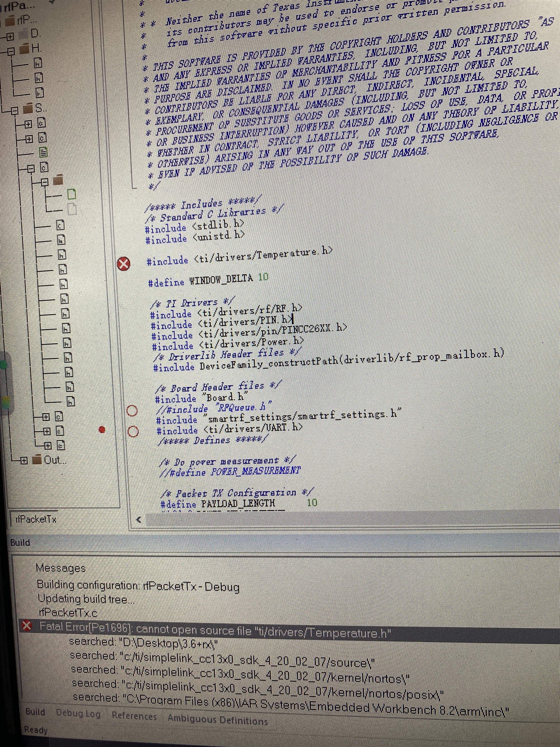
Task: Click the red error icon beside Temperature.h include
Action: tap(123, 263)
